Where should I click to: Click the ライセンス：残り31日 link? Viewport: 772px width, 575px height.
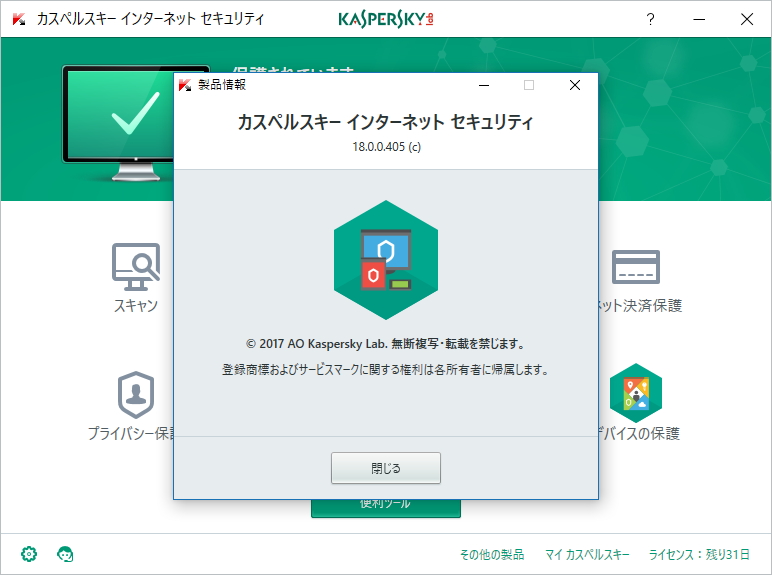[x=699, y=554]
